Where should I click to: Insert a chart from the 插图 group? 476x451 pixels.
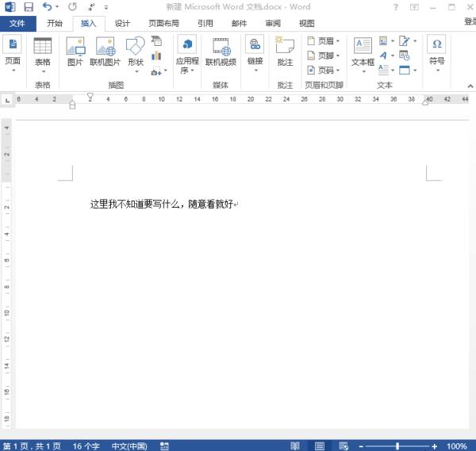156,56
